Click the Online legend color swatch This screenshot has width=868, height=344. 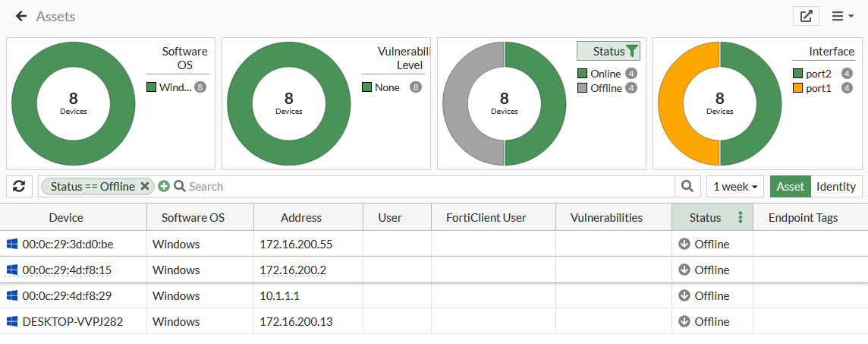click(x=583, y=74)
